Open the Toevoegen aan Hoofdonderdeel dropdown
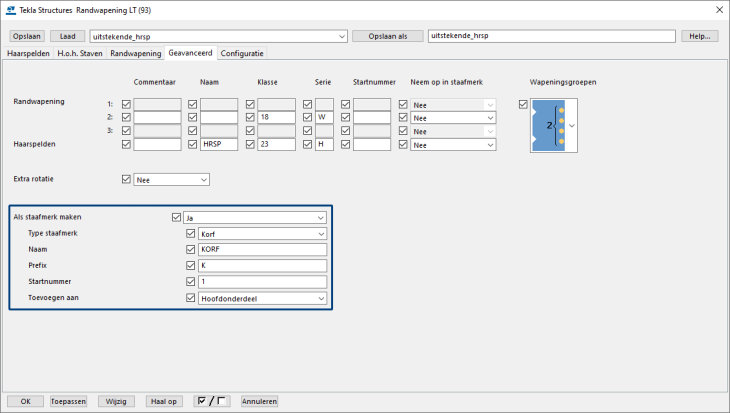The width and height of the screenshot is (730, 413). click(262, 298)
